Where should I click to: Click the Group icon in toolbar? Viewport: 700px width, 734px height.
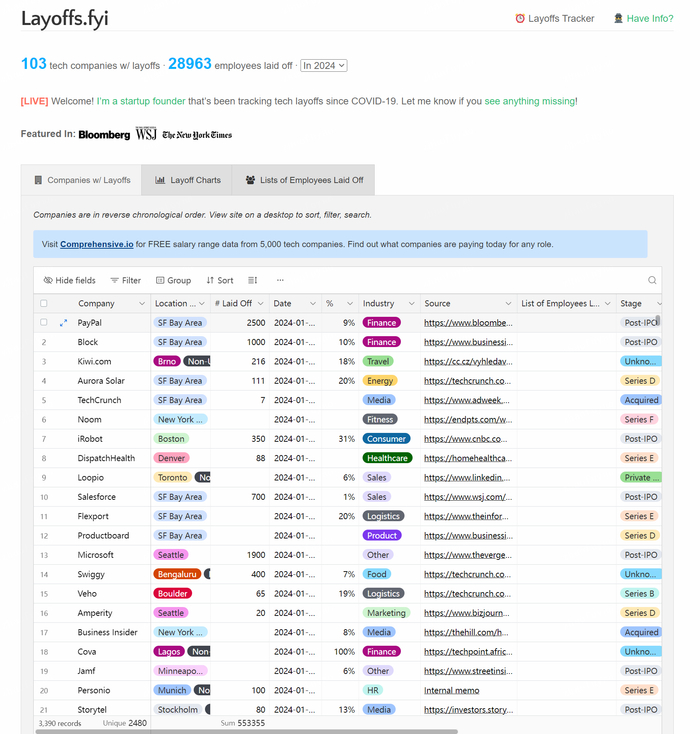tap(160, 280)
